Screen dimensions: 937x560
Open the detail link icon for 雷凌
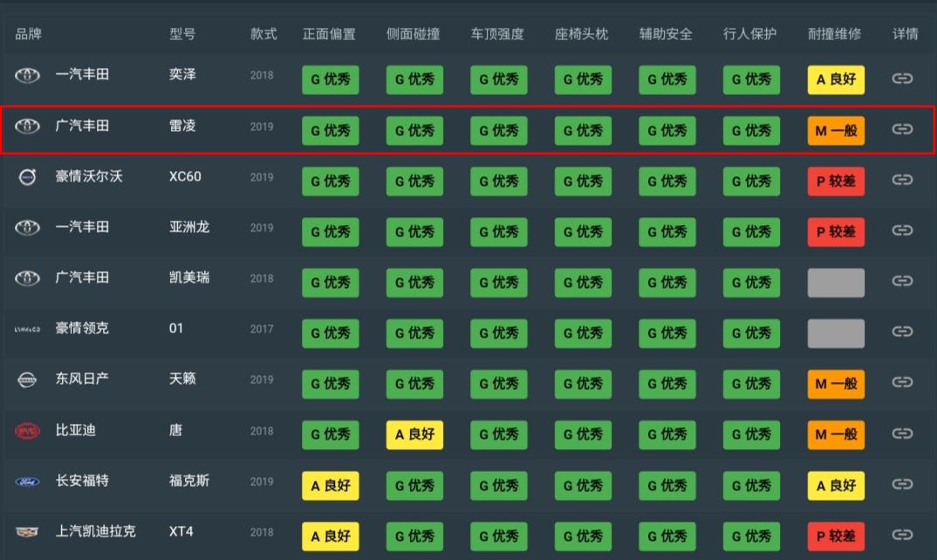905,130
